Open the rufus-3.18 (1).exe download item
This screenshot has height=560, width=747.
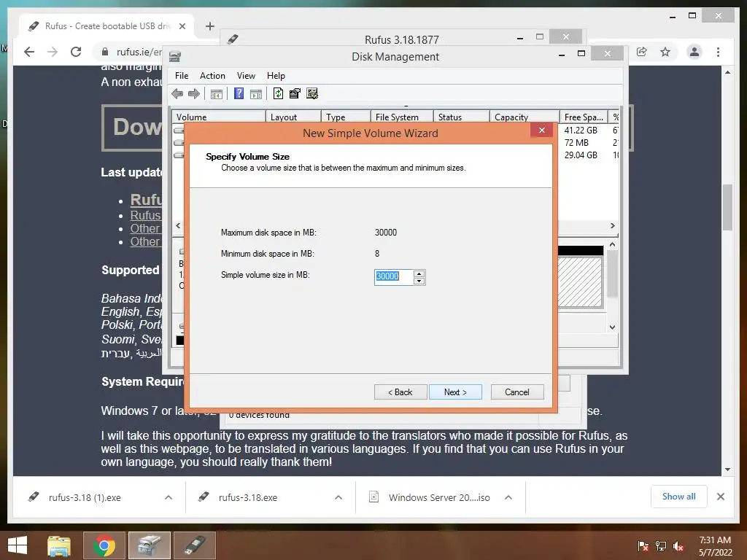[85, 497]
